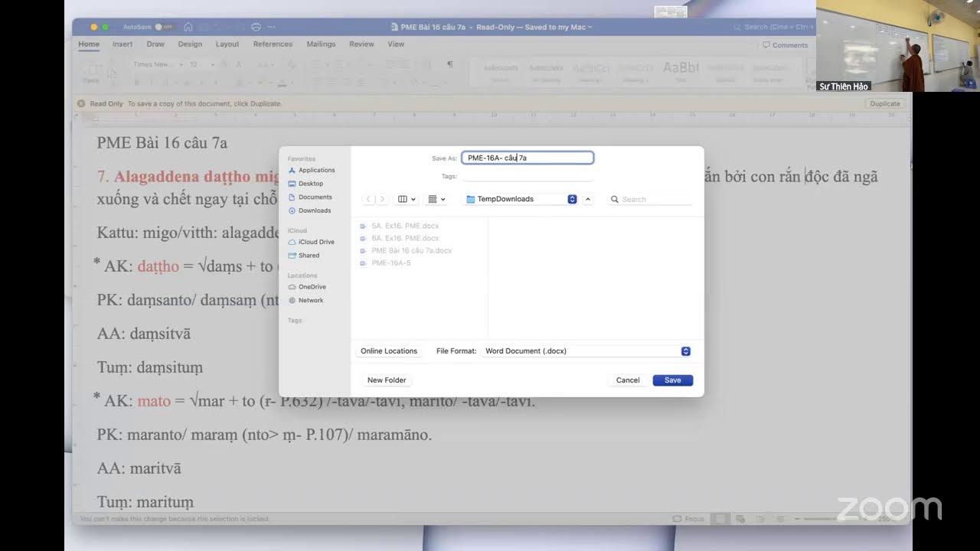Select iCloud Drive in the sidebar
Image resolution: width=980 pixels, height=551 pixels.
coord(311,242)
